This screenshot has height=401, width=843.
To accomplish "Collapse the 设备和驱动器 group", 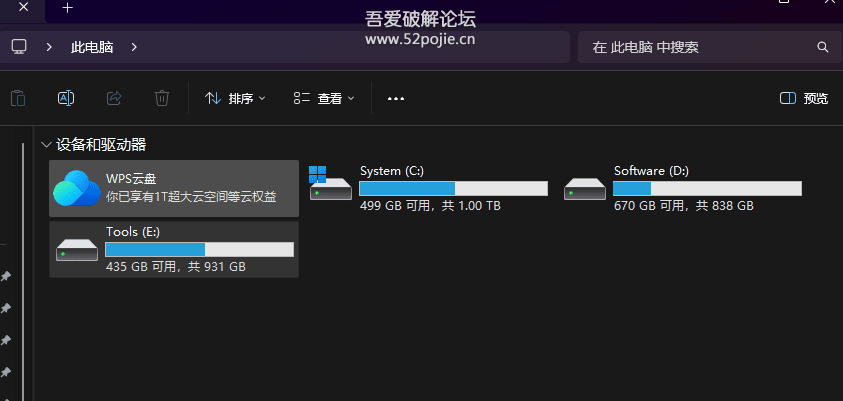I will tap(45, 145).
